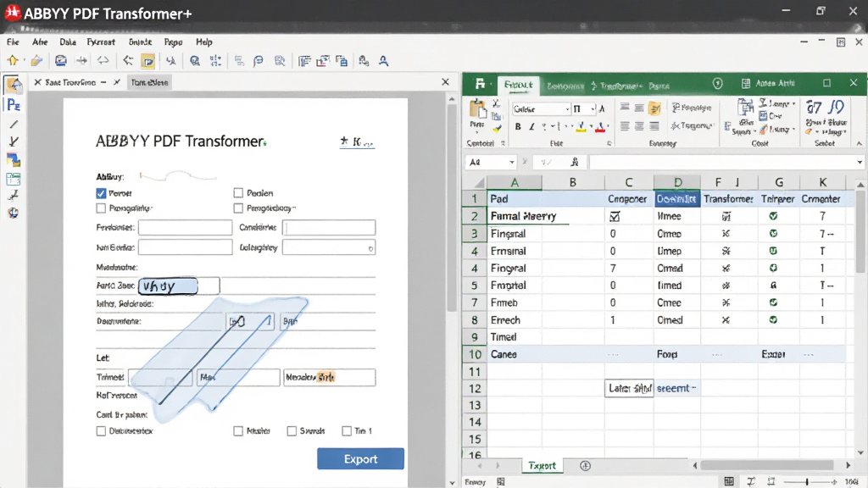868x488 pixels.
Task: Click the printer icon in ABBYY toolbar
Action: coord(61,61)
